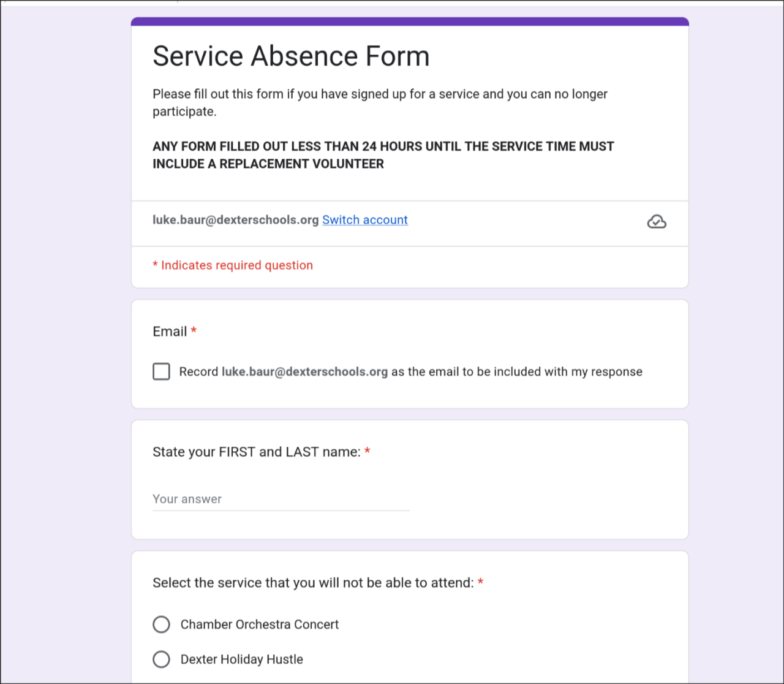This screenshot has height=684, width=784.
Task: Click the "State your FIRST and LAST name" label
Action: point(256,452)
